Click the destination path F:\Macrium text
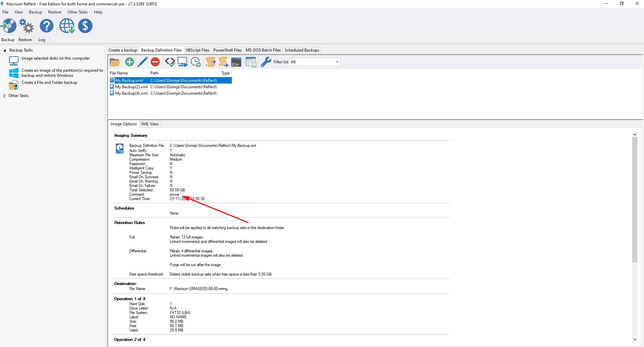The width and height of the screenshot is (644, 347). pos(199,289)
